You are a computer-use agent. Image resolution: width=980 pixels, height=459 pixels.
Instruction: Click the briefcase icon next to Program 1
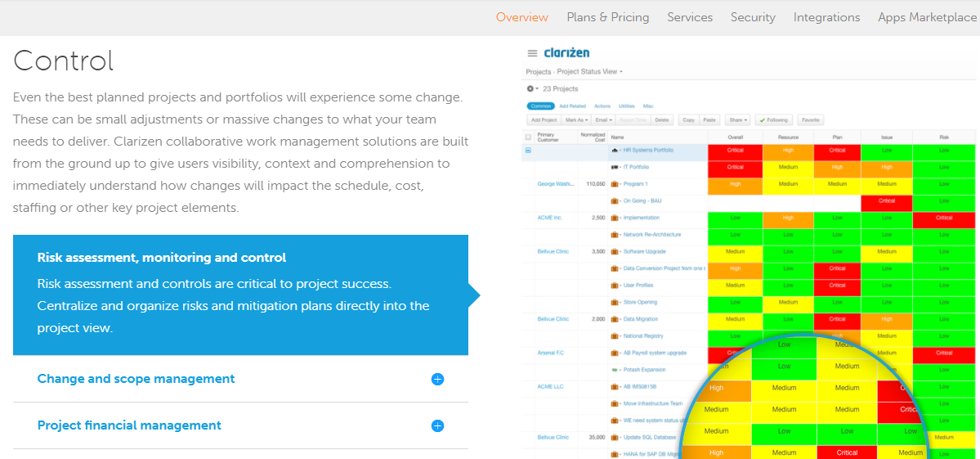click(x=614, y=184)
